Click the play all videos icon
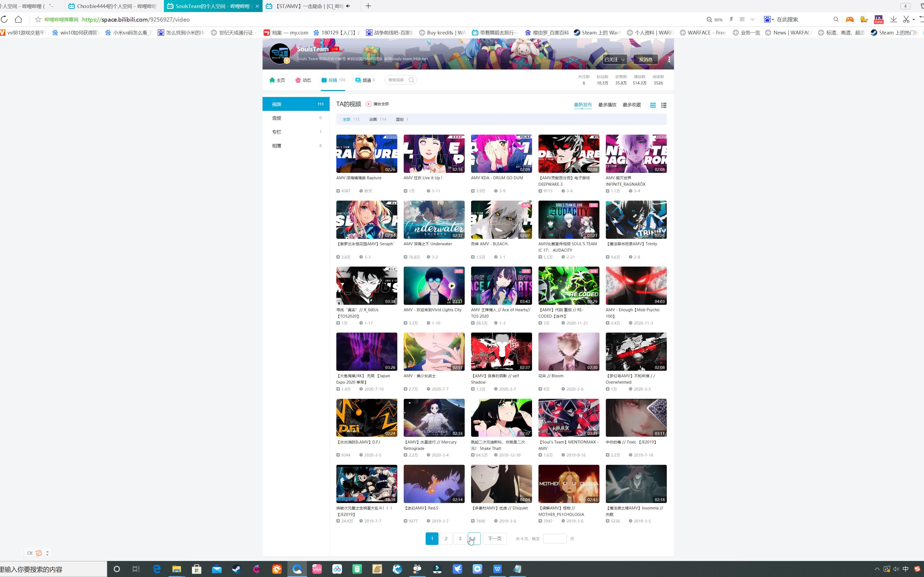924x577 pixels. click(368, 104)
